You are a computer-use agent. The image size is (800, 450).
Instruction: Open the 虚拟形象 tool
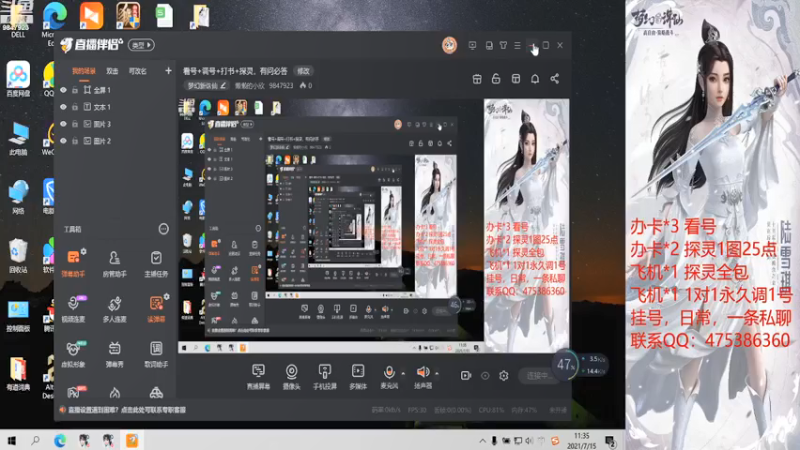click(x=73, y=353)
